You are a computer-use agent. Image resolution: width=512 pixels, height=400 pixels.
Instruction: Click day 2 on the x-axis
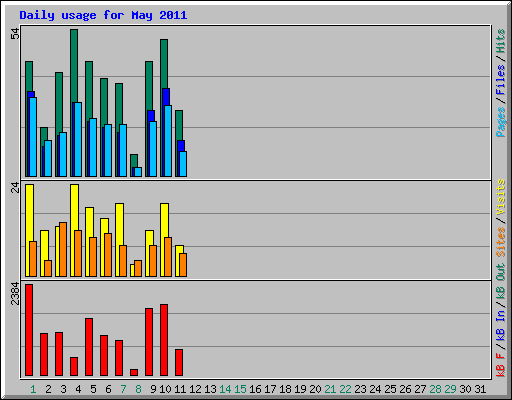[x=48, y=389]
